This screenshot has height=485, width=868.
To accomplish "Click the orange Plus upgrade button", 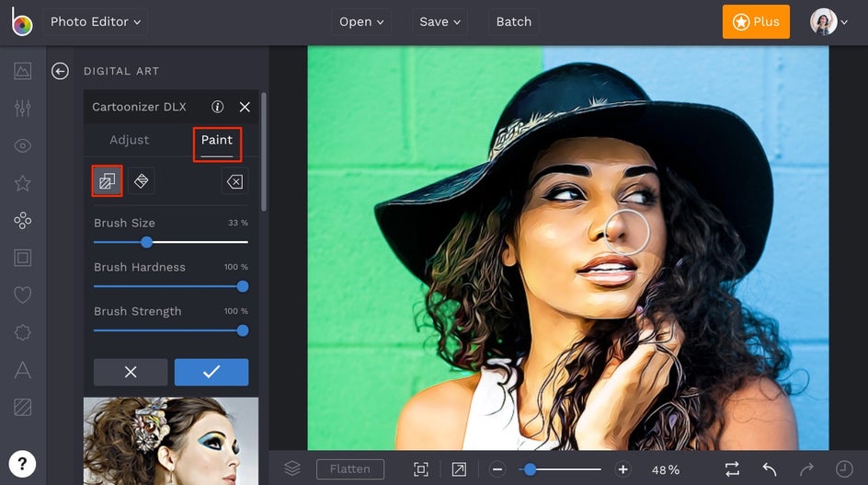I will pyautogui.click(x=756, y=21).
